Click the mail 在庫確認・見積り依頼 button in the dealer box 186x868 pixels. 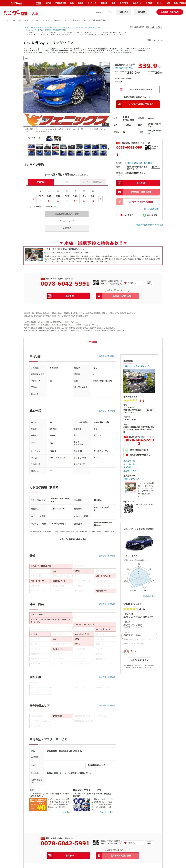pos(138,192)
